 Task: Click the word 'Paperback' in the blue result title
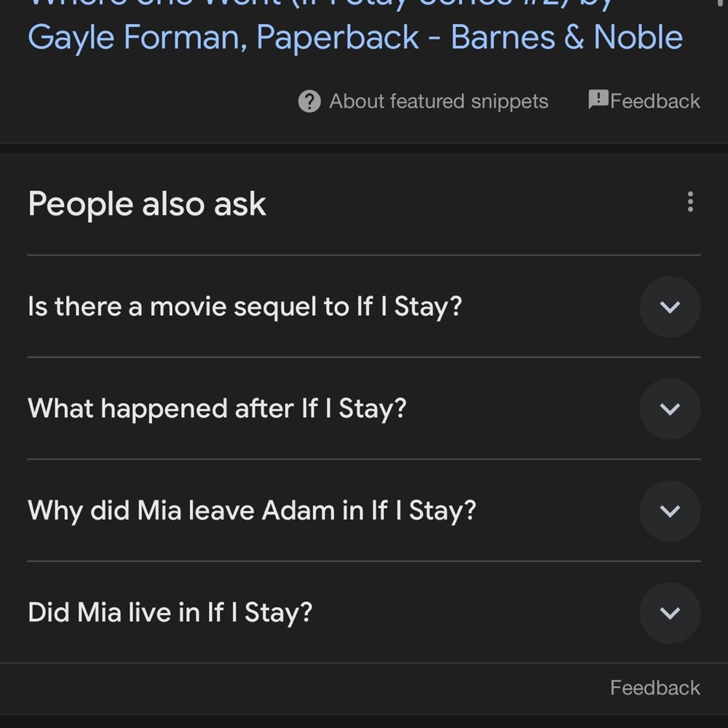point(338,38)
